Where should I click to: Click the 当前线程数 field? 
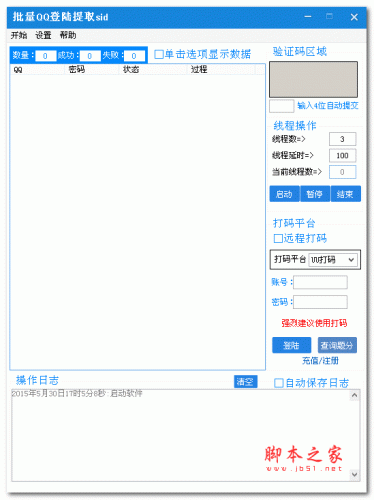point(342,172)
